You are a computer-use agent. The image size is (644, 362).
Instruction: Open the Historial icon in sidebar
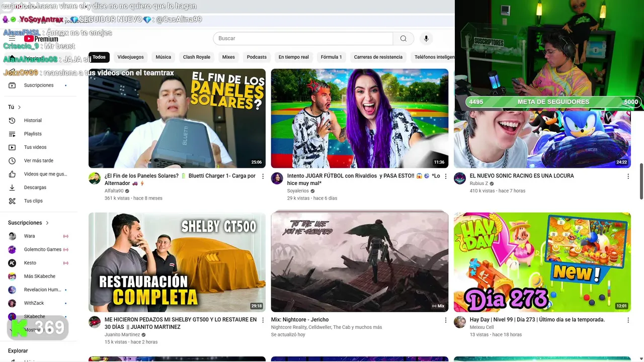pyautogui.click(x=12, y=120)
